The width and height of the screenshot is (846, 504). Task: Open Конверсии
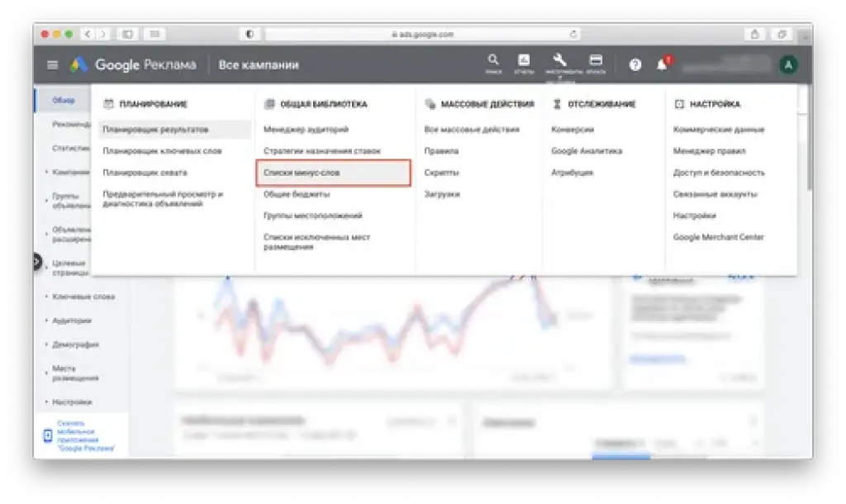point(573,130)
